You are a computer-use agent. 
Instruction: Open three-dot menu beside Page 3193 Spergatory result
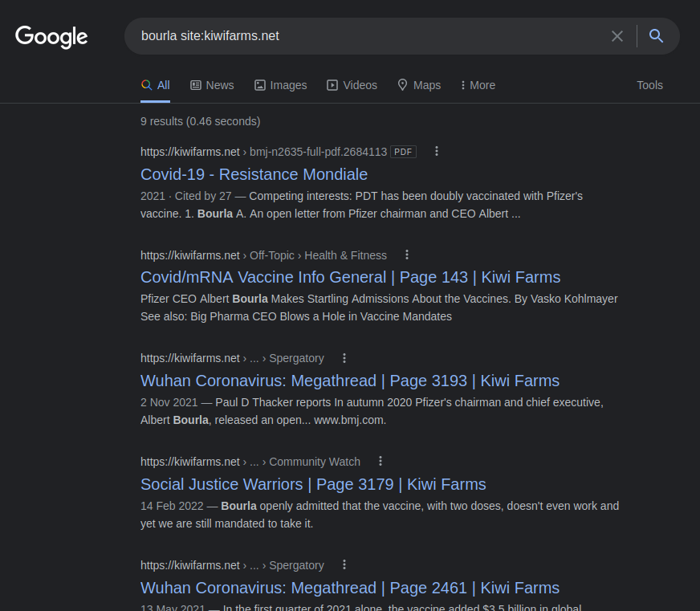(344, 358)
